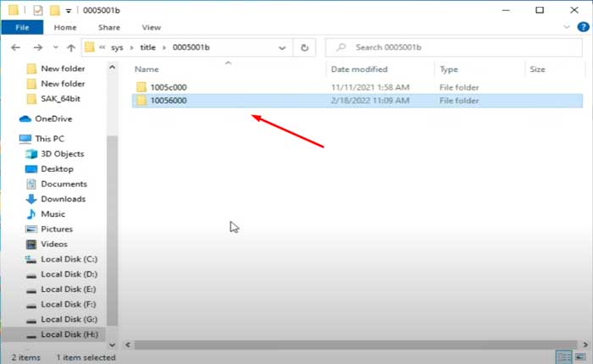Switch to the Home tab
Image resolution: width=593 pixels, height=364 pixels.
coord(65,28)
